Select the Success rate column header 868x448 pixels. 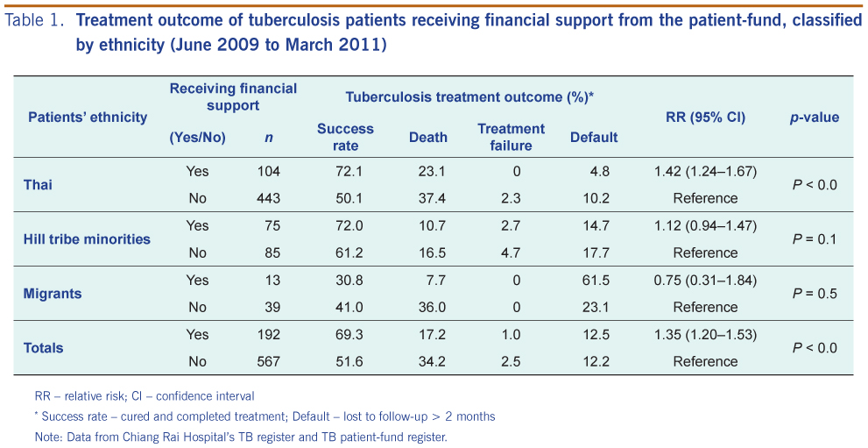[x=345, y=138]
